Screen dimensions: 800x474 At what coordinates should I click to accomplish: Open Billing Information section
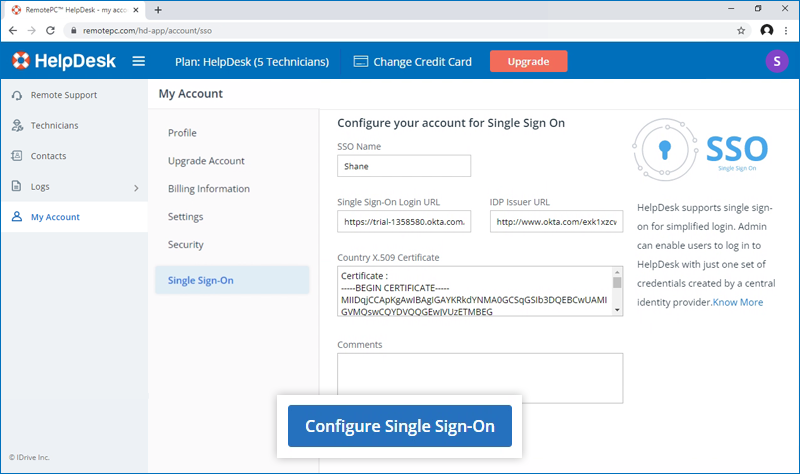(x=208, y=189)
